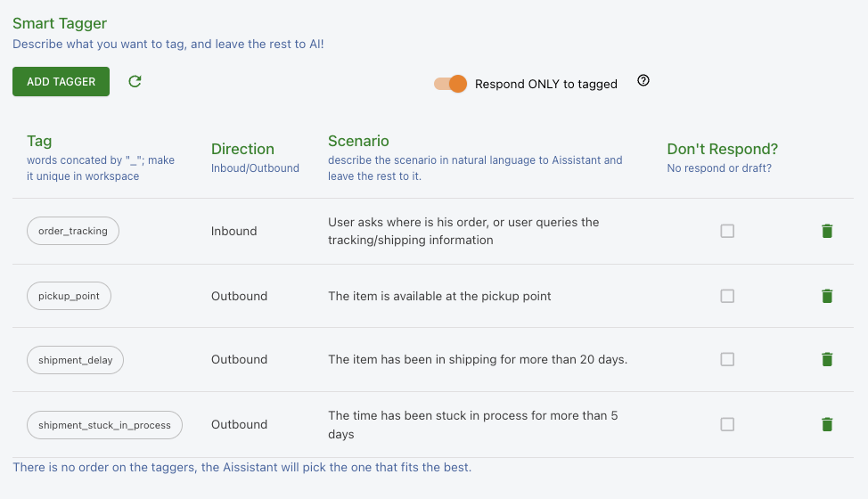
Task: Click the refresh taggers icon
Action: pyautogui.click(x=135, y=82)
